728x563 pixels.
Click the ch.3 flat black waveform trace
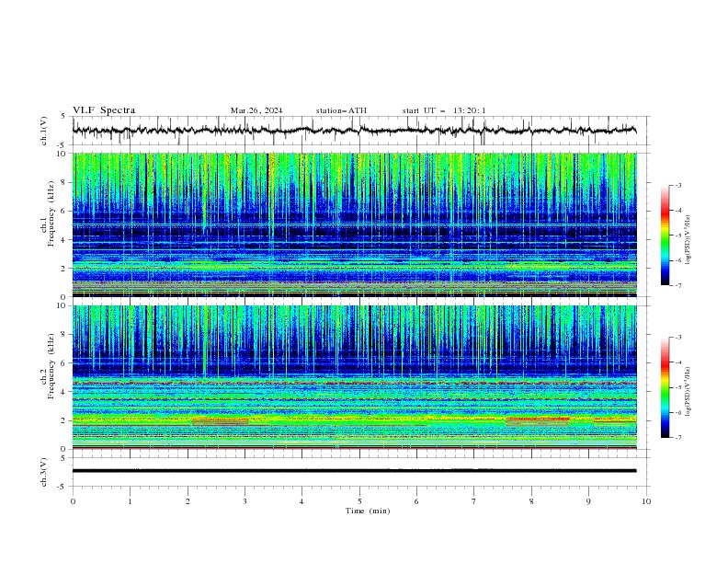354,471
